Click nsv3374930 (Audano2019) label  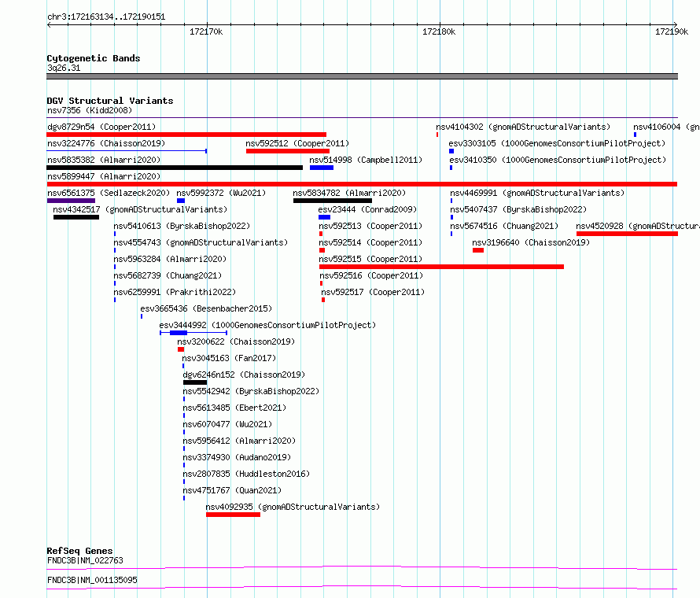click(237, 457)
